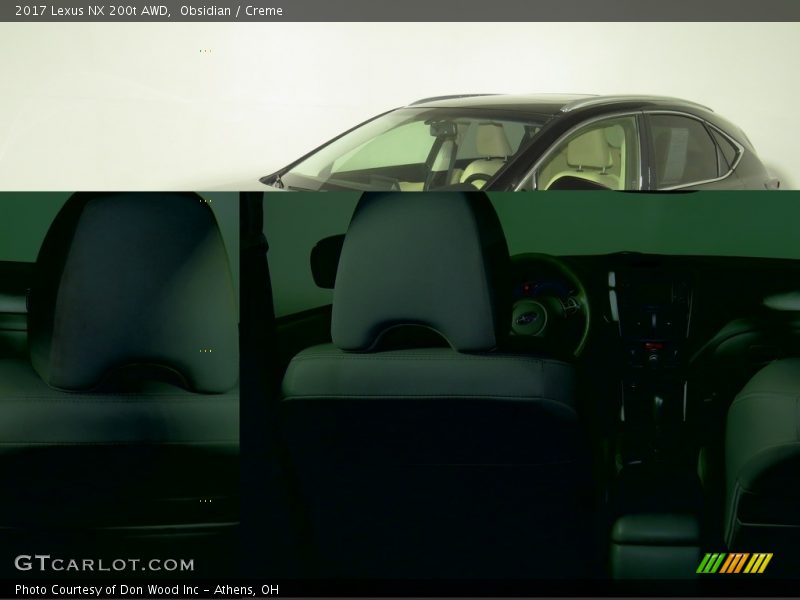This screenshot has height=600, width=800.
Task: Click the rearview mirror behind the windshield
Action: click(442, 129)
